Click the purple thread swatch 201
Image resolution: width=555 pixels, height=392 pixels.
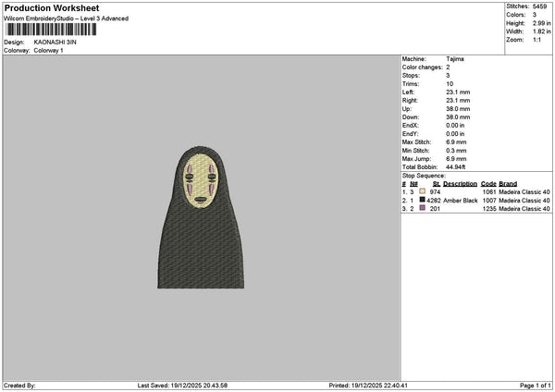point(422,209)
